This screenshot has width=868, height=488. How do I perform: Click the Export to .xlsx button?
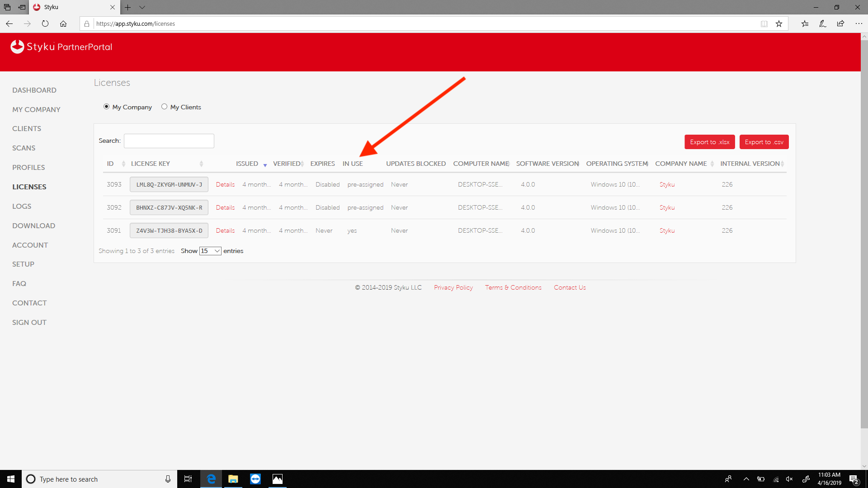[709, 142]
